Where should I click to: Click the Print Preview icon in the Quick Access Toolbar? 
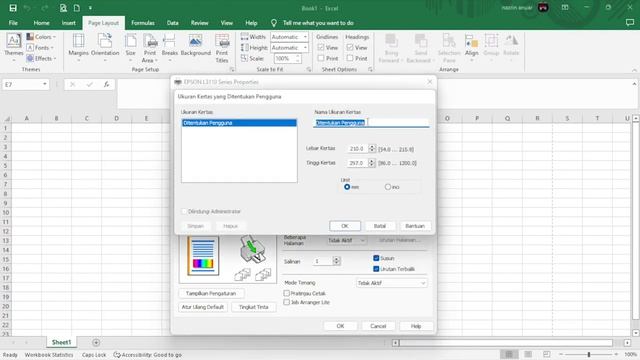63,8
